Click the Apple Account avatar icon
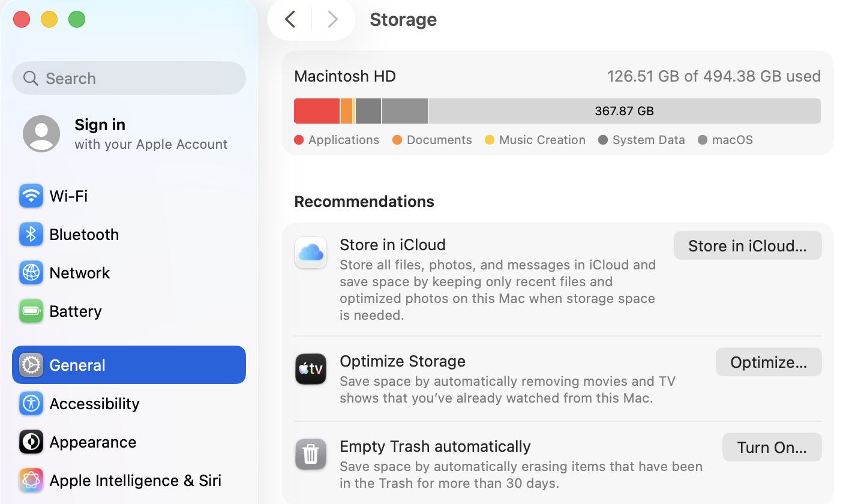This screenshot has height=504, width=843. (41, 134)
